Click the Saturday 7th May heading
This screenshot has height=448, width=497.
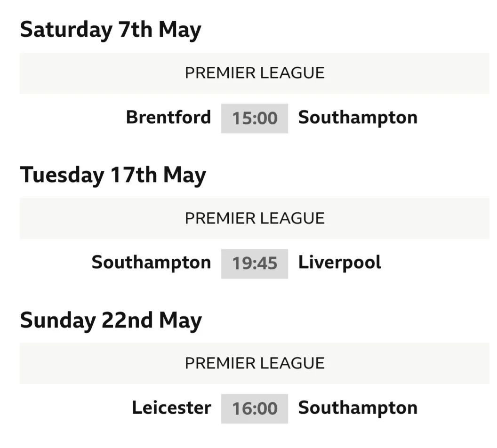(x=111, y=30)
